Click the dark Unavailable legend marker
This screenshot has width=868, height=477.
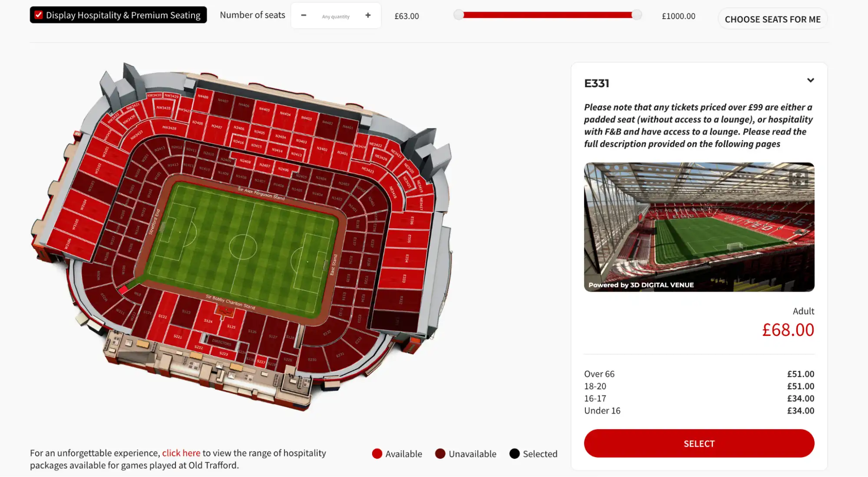(x=440, y=454)
